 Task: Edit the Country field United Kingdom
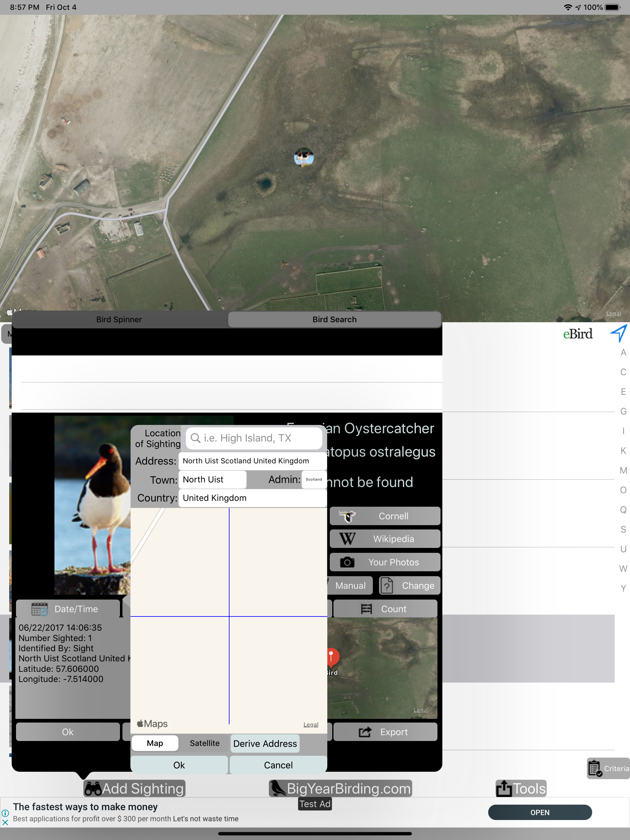(252, 498)
